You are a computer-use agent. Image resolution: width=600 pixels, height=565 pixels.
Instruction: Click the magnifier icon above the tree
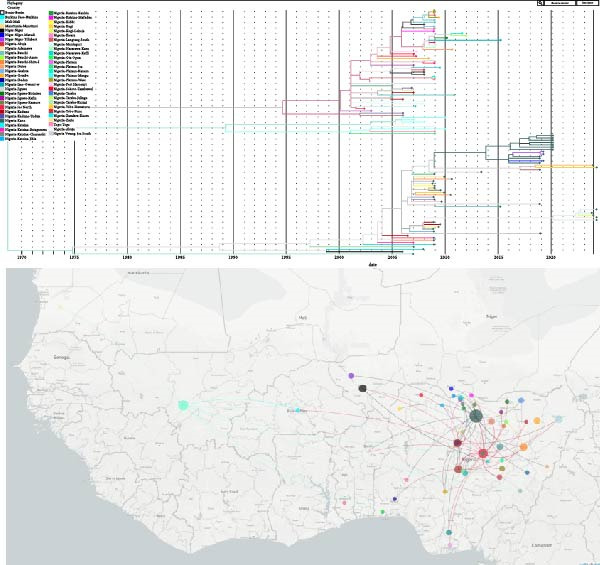(x=540, y=3)
